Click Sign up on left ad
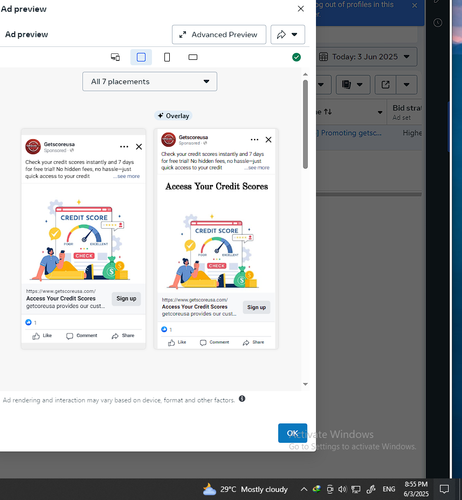This screenshot has width=462, height=500. click(126, 299)
